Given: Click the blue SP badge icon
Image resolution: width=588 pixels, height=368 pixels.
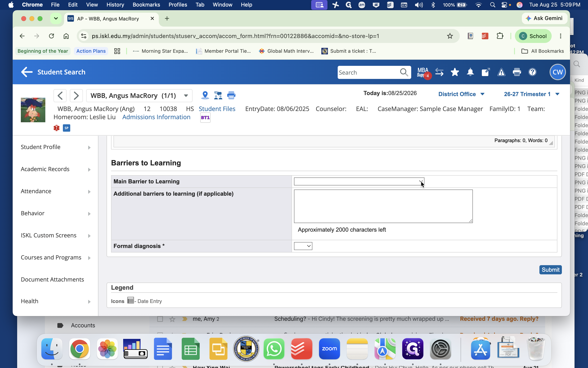Looking at the screenshot, I should point(67,128).
